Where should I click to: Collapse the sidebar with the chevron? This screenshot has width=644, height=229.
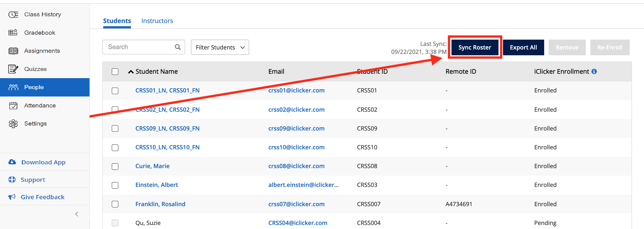76,214
